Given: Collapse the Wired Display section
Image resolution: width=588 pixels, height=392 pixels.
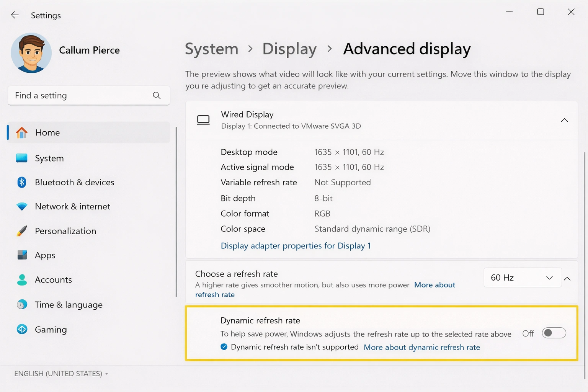Looking at the screenshot, I should coord(564,120).
